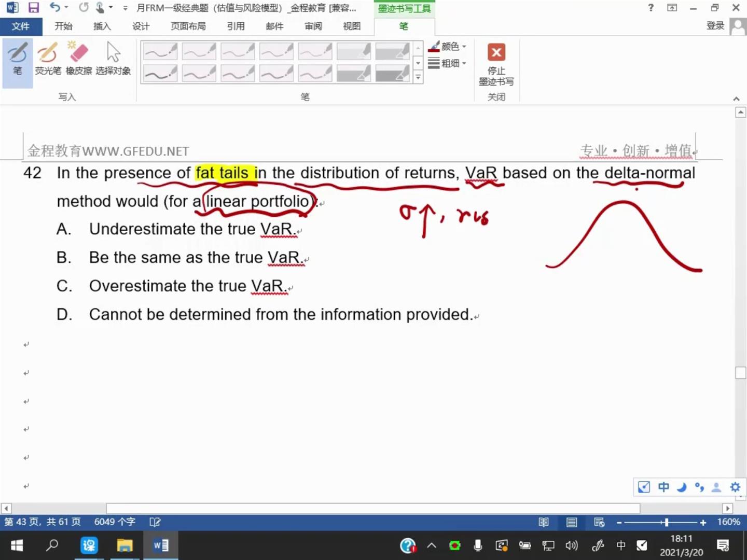747x560 pixels.
Task: Click the Select Objects (选择对象) arrow tool
Action: 113,59
